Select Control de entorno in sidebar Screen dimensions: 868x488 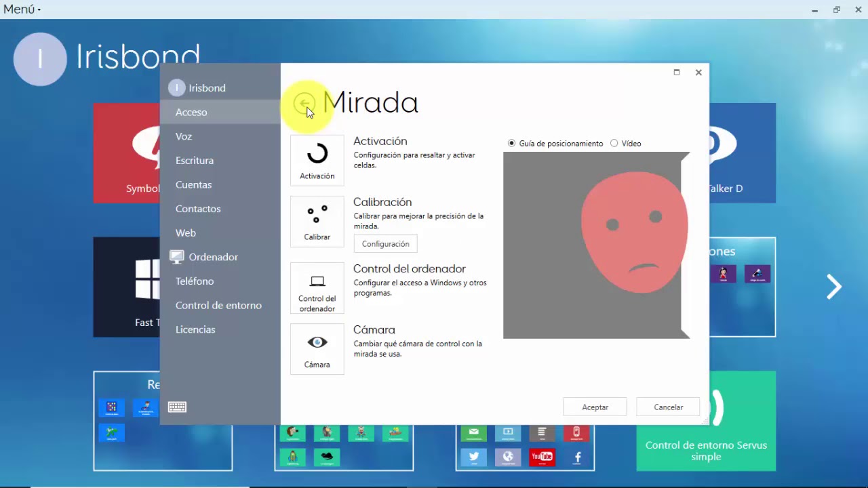pyautogui.click(x=220, y=305)
